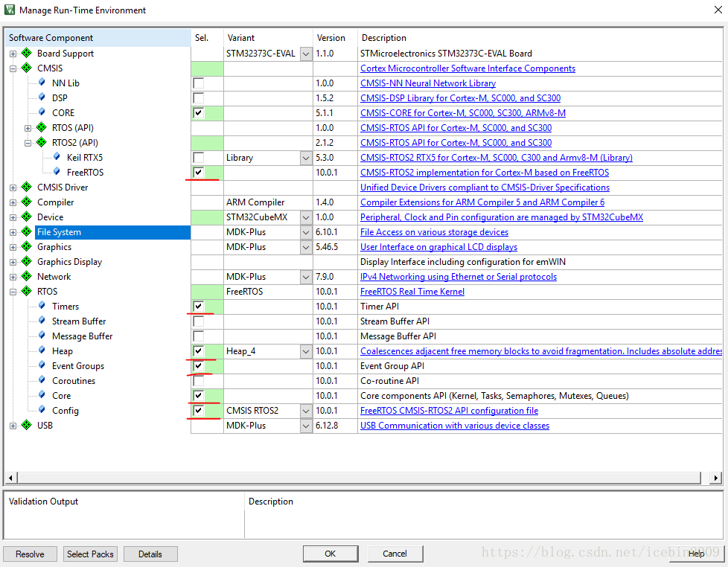Click the Description column header
Viewport: 728px width, 567px height.
pos(540,38)
